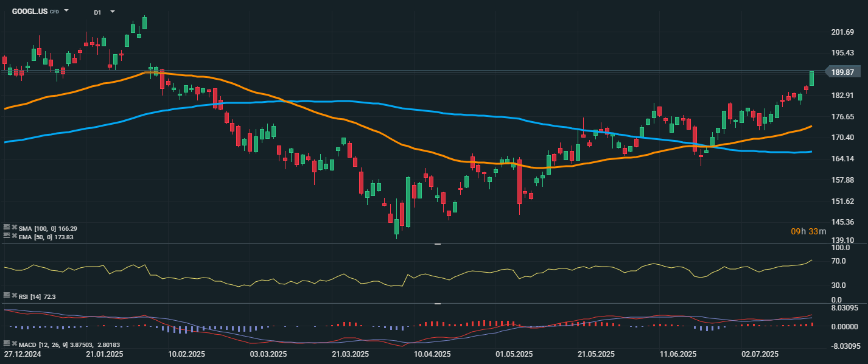Click the 182.91 price axis label

pyautogui.click(x=842, y=96)
